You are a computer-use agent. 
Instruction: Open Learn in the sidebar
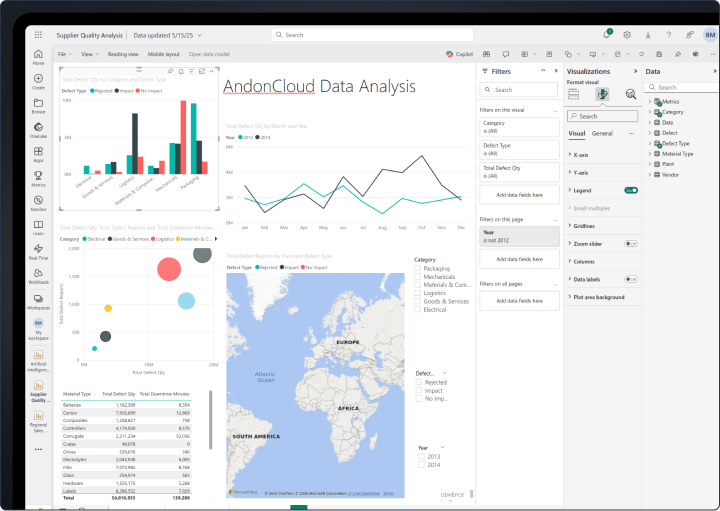pyautogui.click(x=38, y=227)
